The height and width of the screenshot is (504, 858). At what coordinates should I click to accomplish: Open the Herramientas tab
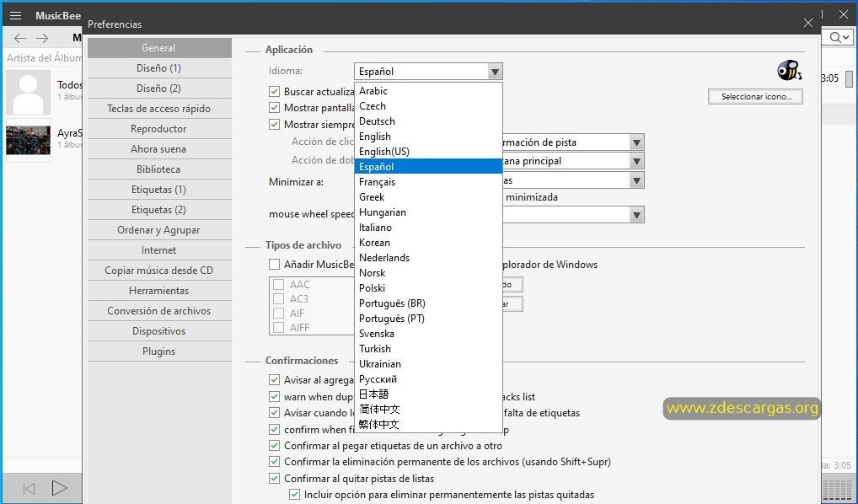coord(159,291)
